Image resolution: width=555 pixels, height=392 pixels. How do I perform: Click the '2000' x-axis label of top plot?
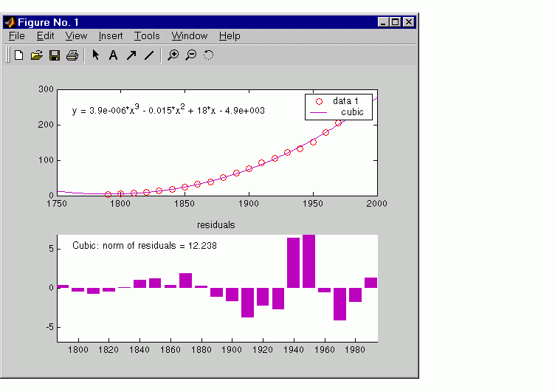coord(376,203)
